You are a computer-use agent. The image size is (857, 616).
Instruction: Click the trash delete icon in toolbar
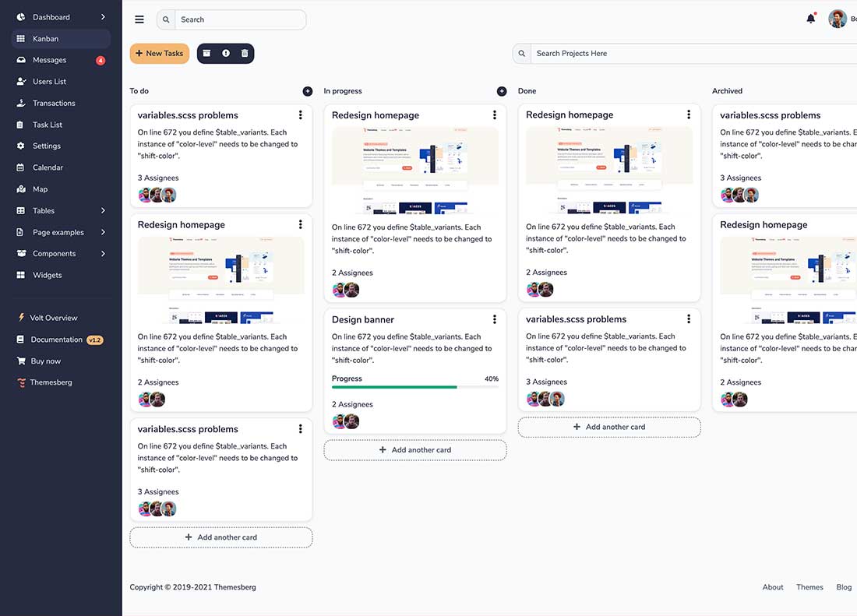(245, 53)
